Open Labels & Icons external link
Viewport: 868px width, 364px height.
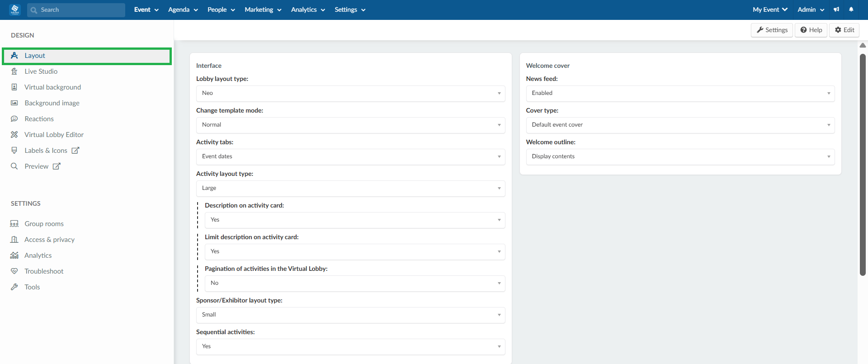coord(75,151)
